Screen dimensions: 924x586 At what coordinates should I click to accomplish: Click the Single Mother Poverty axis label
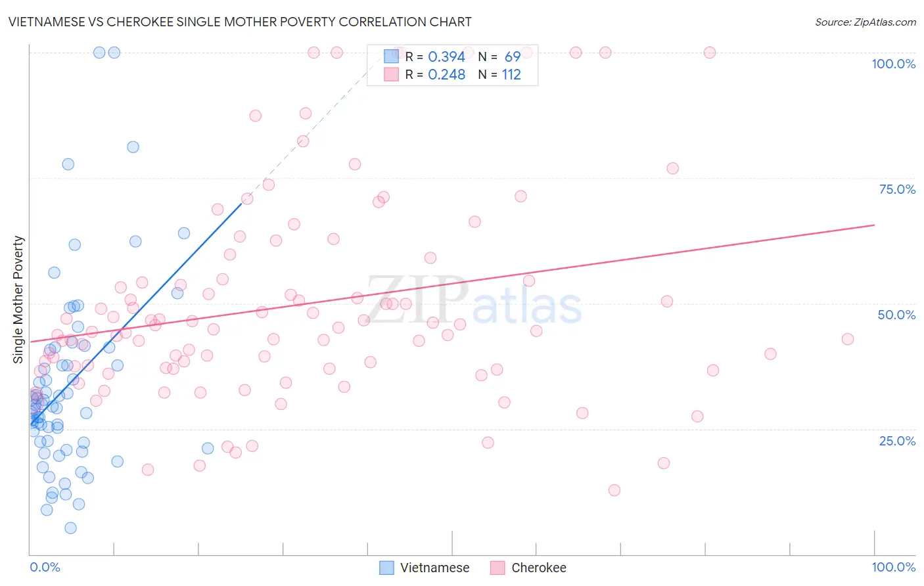click(x=18, y=300)
